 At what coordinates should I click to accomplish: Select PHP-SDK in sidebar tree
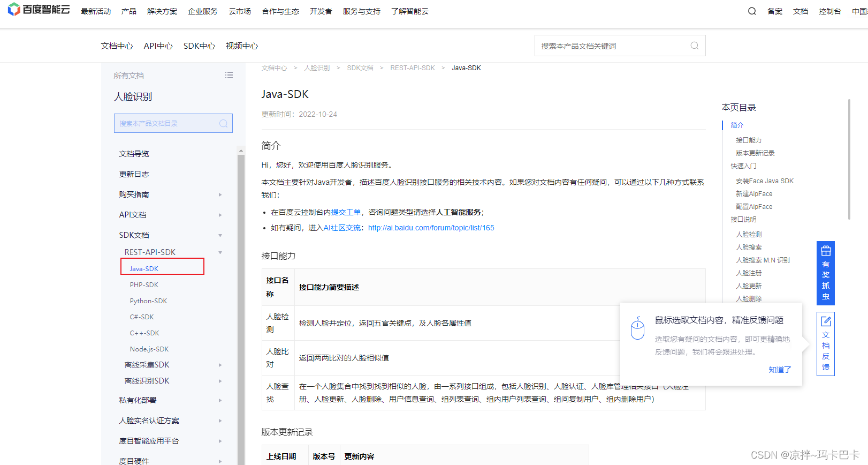(x=144, y=285)
